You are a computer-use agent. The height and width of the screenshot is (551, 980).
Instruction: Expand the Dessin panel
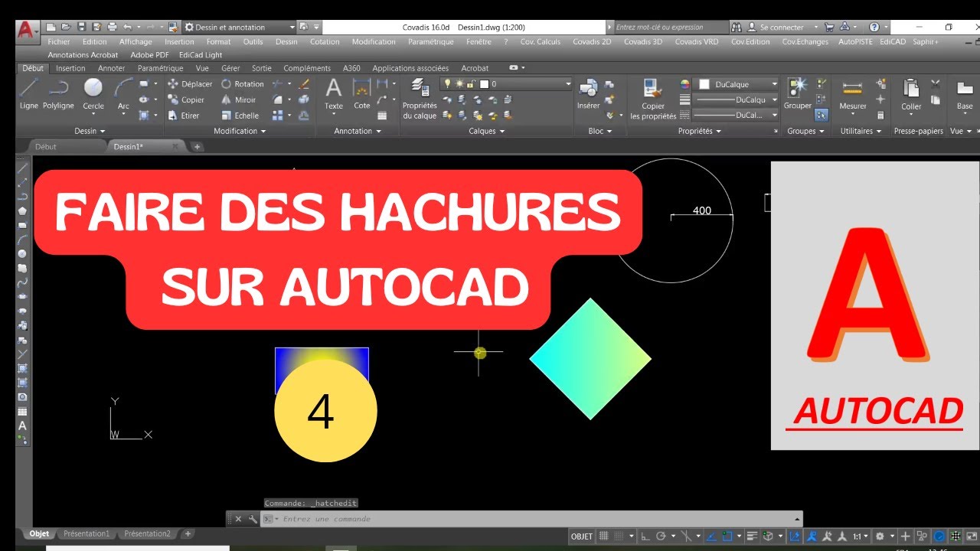pos(90,131)
